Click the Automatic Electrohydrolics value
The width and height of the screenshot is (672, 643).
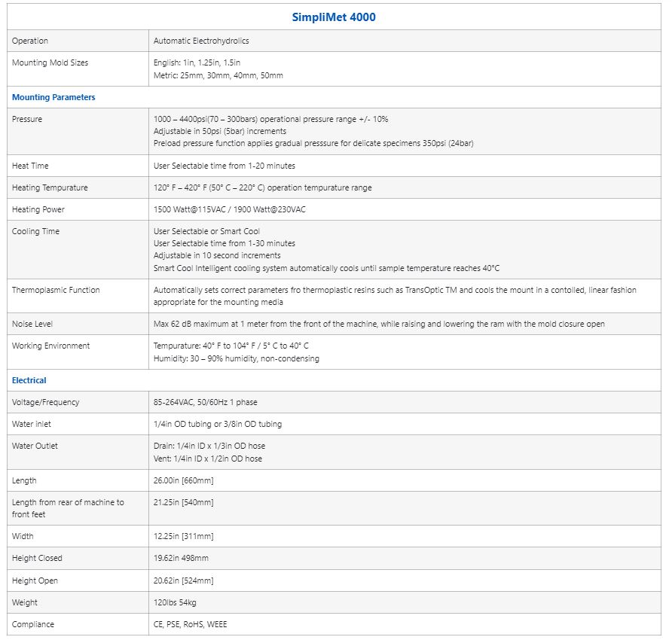click(201, 41)
